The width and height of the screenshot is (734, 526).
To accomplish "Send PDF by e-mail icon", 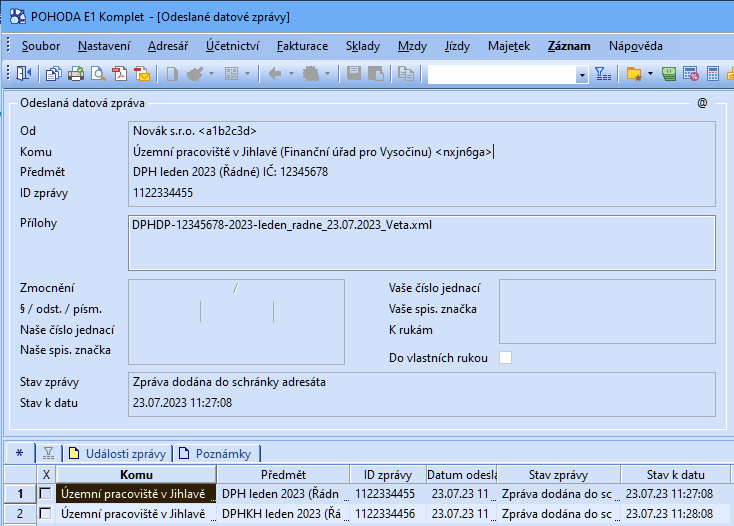I will click(x=142, y=73).
